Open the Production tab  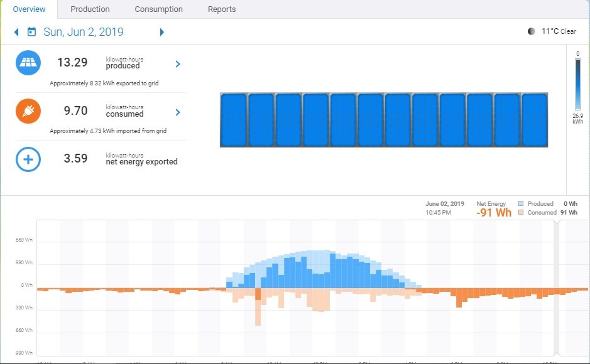(x=90, y=9)
